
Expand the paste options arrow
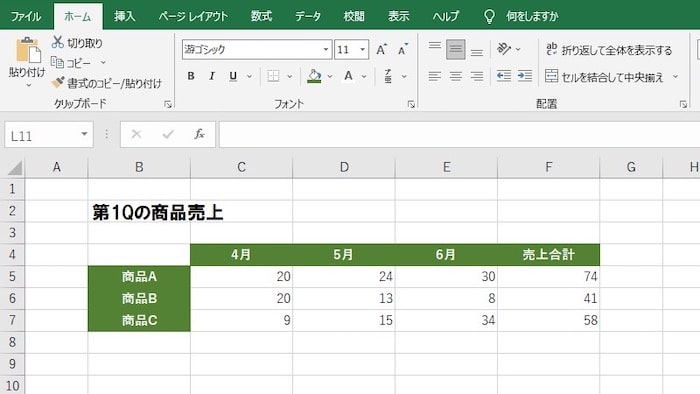pyautogui.click(x=28, y=85)
